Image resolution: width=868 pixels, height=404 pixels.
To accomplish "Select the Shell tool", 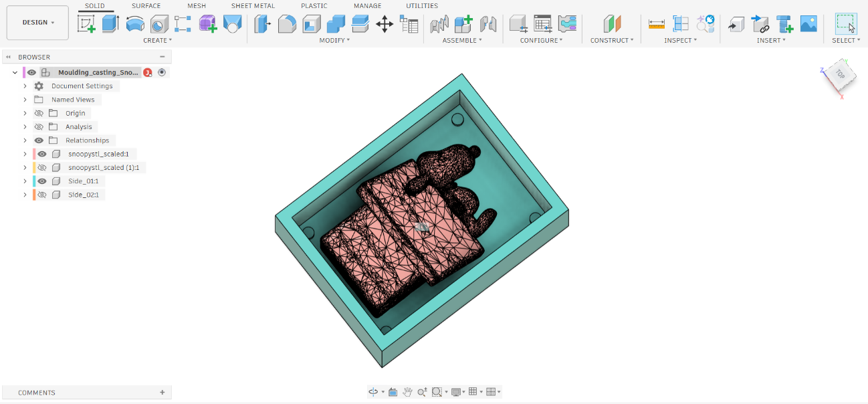I will 312,24.
